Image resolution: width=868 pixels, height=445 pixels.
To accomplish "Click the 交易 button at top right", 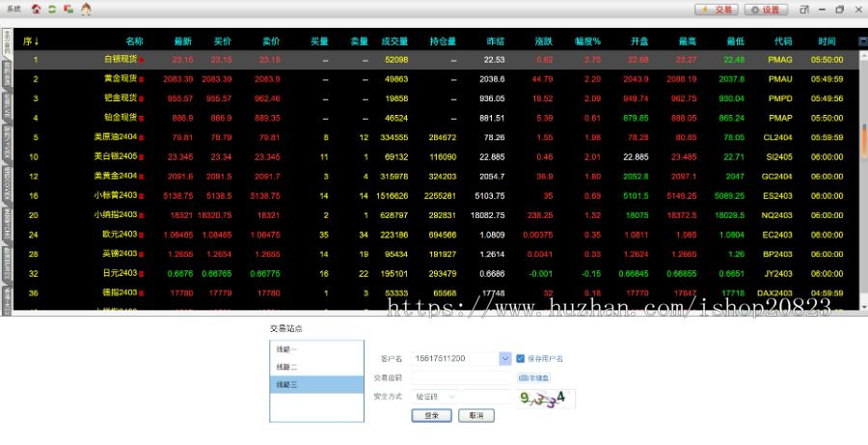I will tap(717, 10).
